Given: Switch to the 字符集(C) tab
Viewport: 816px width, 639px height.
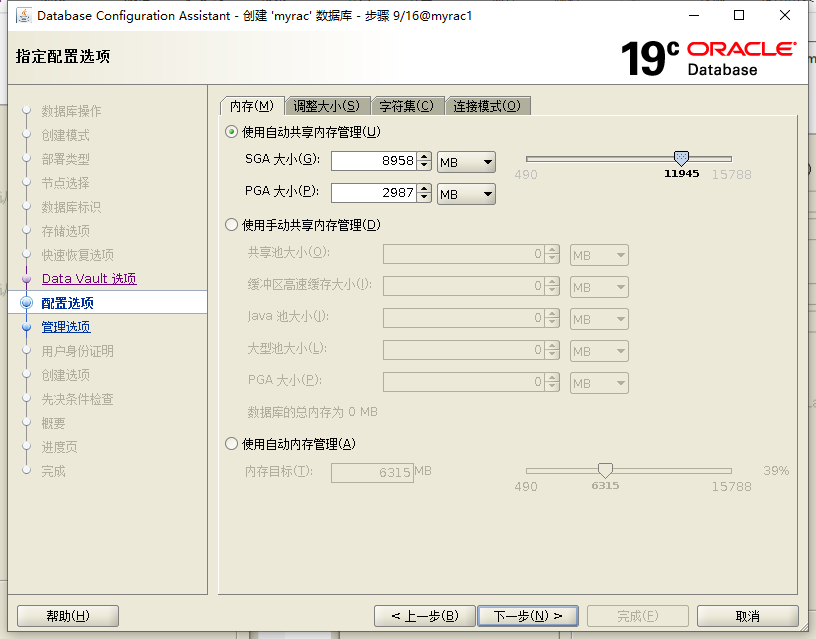Looking at the screenshot, I should pos(407,106).
